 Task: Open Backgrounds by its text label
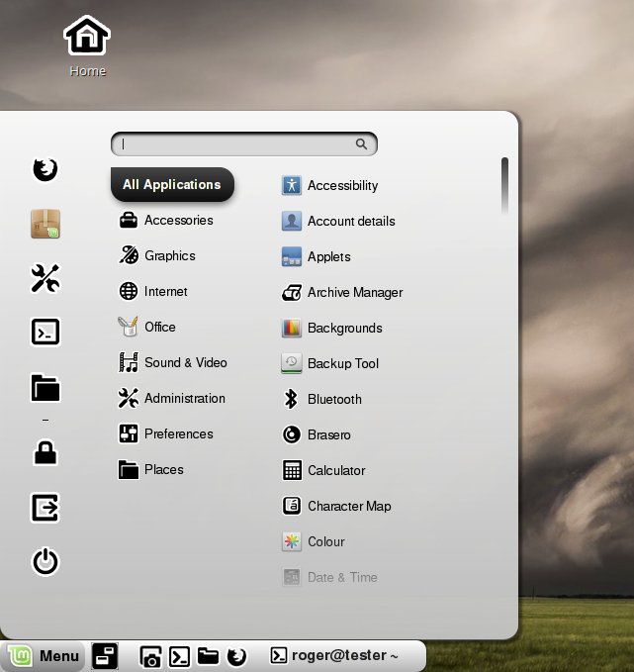(x=345, y=329)
